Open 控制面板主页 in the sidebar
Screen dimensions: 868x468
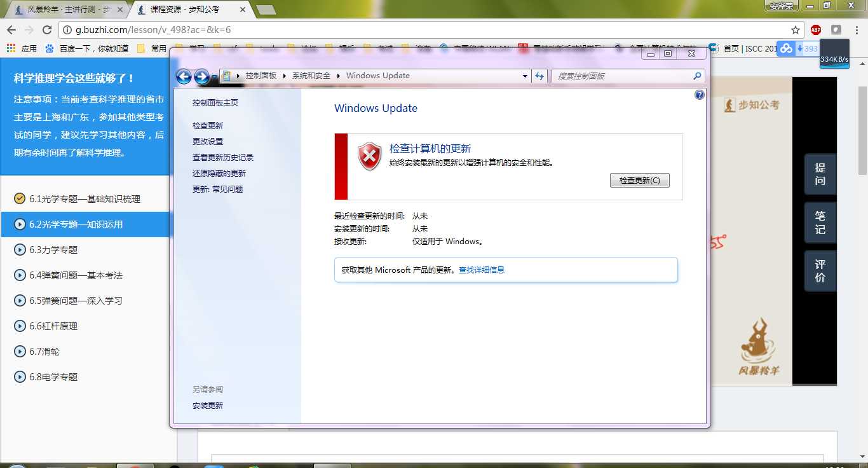pyautogui.click(x=215, y=103)
